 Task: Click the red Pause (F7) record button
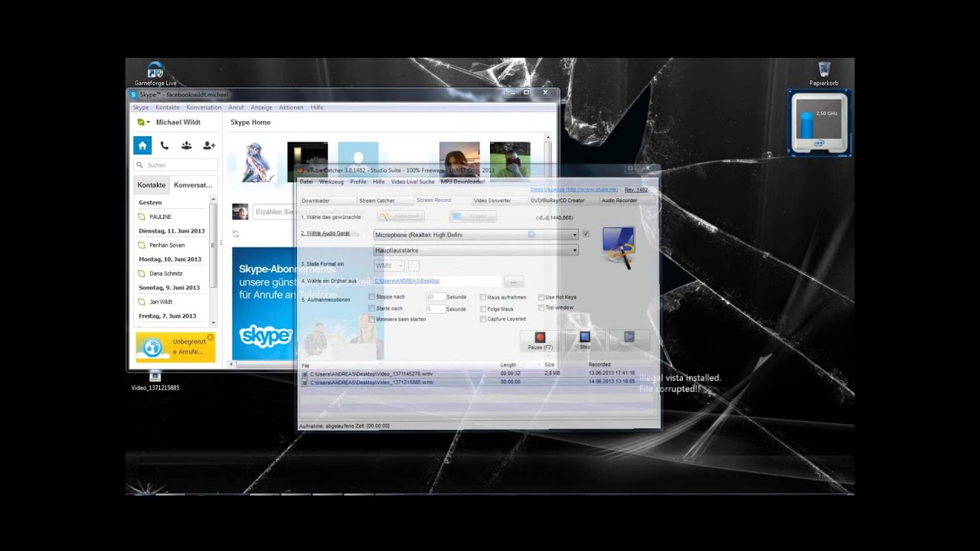click(540, 341)
